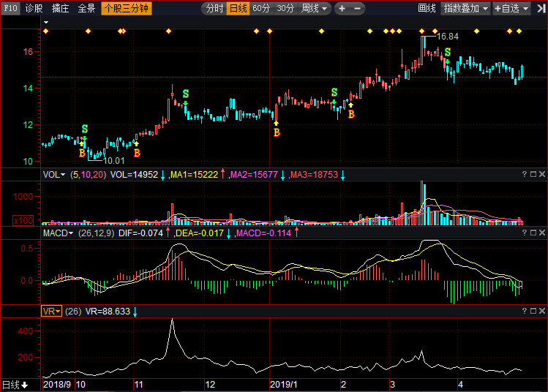Open the 指数叠加 index overlay dropdown
Viewport: 548px width, 392px height.
tap(466, 8)
